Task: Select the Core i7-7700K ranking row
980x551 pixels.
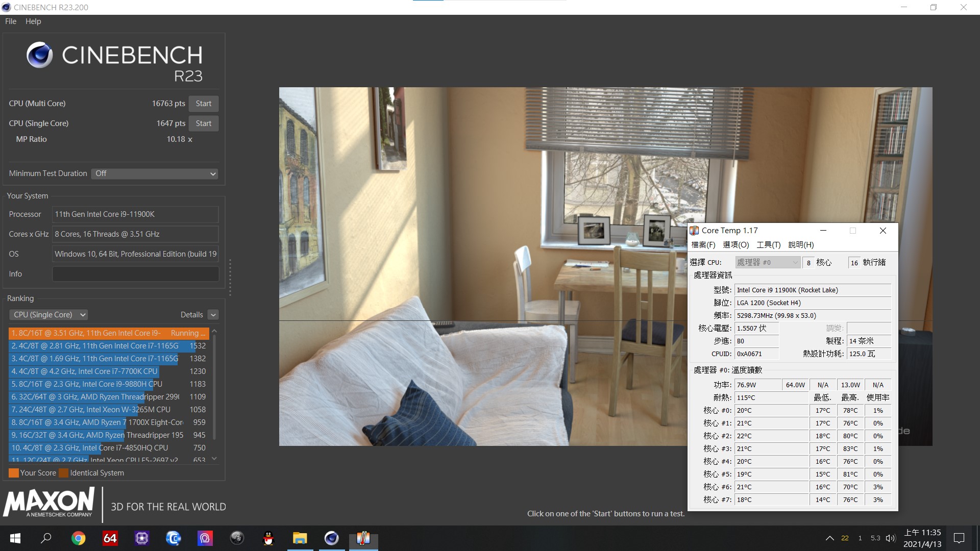Action: [109, 371]
